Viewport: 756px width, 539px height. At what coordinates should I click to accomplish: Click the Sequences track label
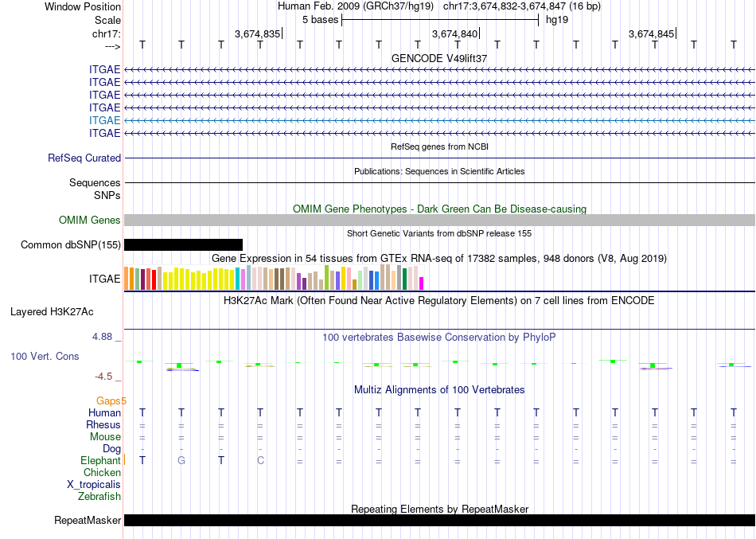(x=95, y=182)
